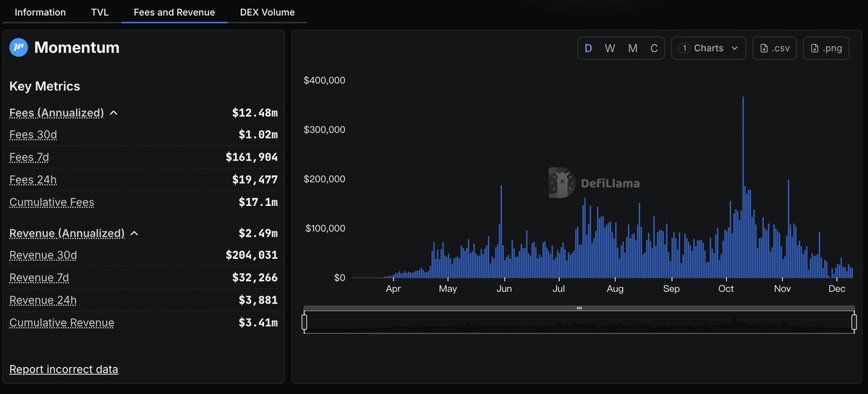Download chart data via .csv button
868x394 pixels.
pos(775,48)
